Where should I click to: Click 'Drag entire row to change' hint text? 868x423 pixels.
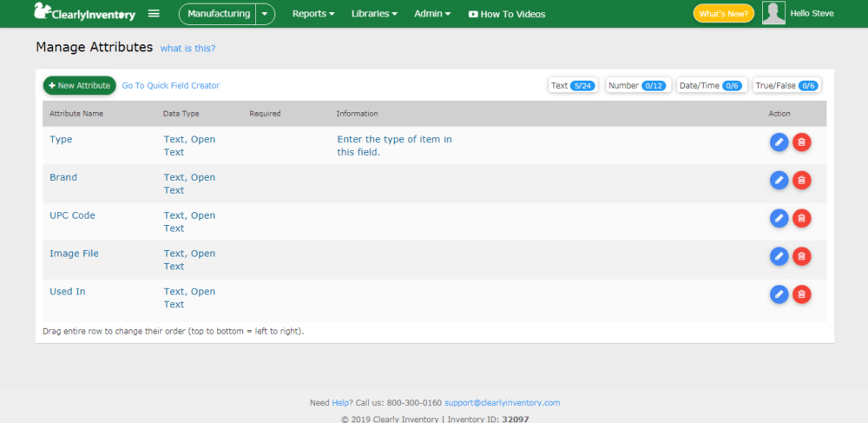[x=174, y=332]
